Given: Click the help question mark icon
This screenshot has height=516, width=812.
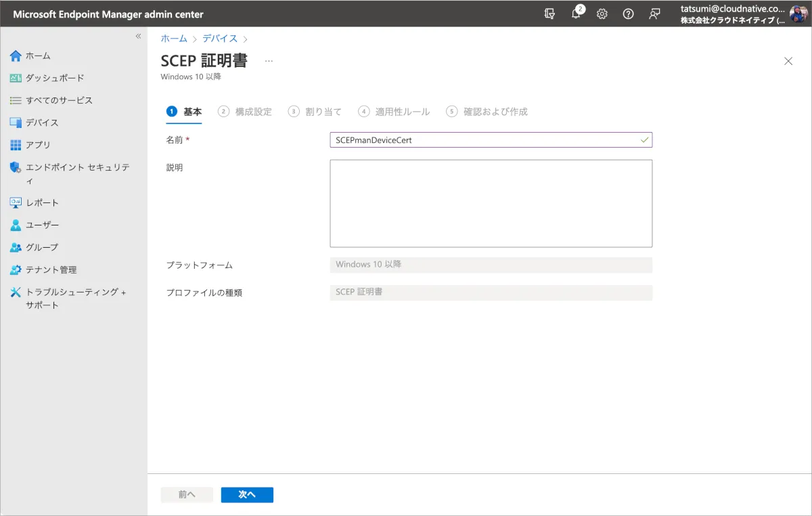Looking at the screenshot, I should pos(628,14).
